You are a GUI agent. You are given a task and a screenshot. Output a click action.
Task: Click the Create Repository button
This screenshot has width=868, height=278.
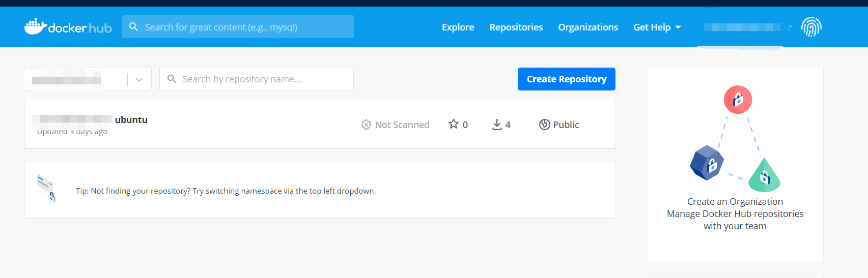566,79
